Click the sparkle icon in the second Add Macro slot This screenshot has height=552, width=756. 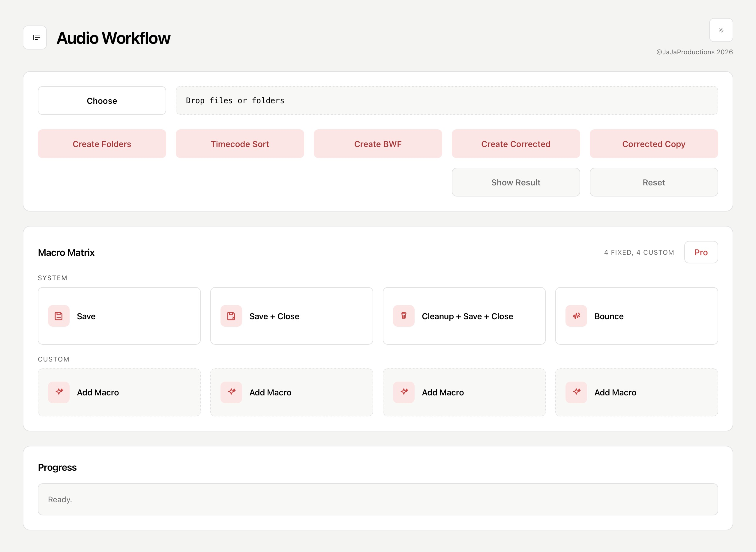tap(231, 392)
